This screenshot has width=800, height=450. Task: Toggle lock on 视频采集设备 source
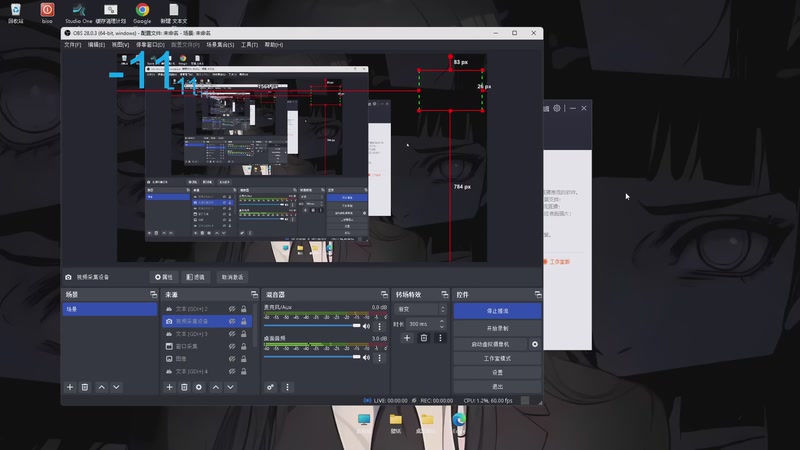coord(243,321)
